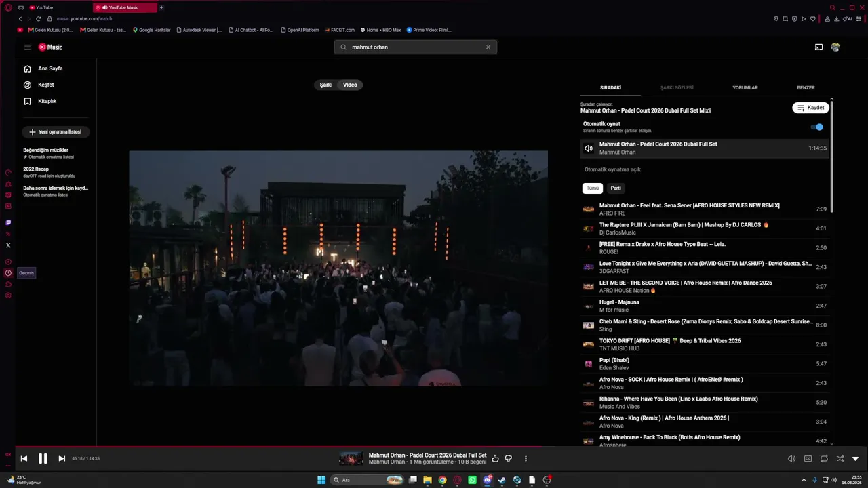Open the X (Twitter) sidebar icon
This screenshot has height=488, width=868.
point(8,245)
